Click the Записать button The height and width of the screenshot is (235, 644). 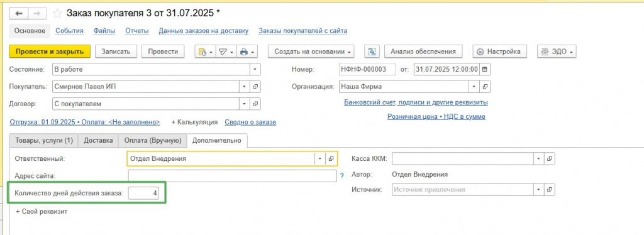116,52
